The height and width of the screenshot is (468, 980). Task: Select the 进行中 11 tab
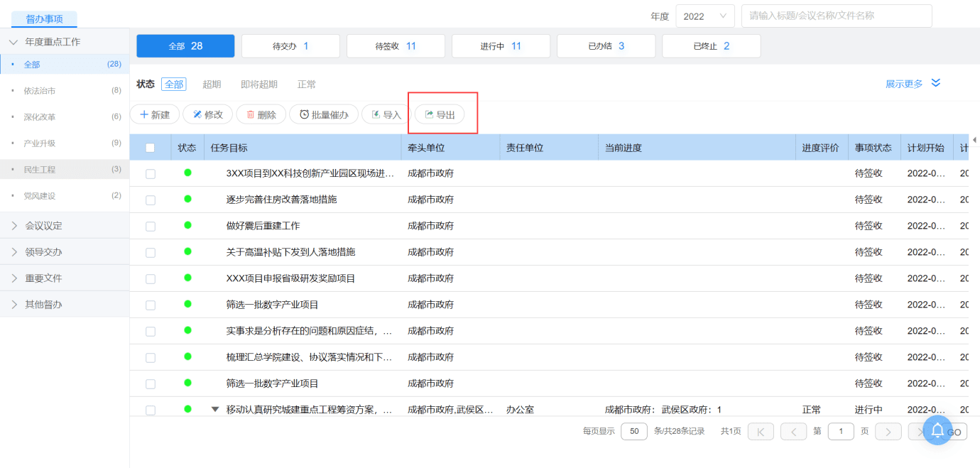coord(501,46)
